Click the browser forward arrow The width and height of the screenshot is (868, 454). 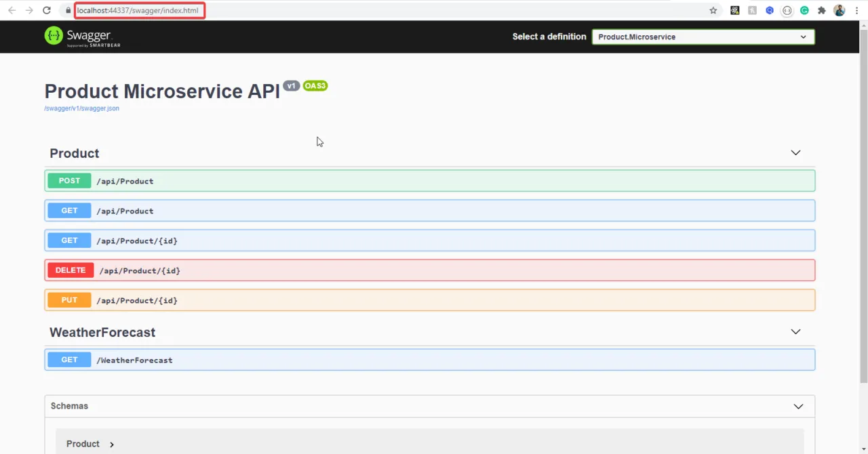(x=29, y=10)
